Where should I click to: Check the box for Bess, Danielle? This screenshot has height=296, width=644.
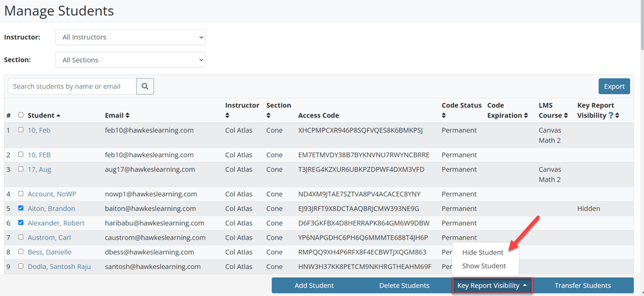pyautogui.click(x=21, y=251)
